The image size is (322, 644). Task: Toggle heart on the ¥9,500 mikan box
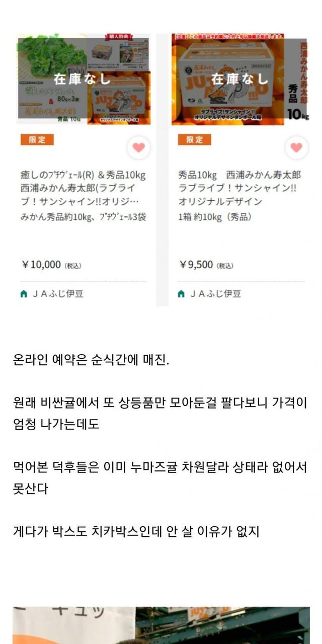[296, 147]
